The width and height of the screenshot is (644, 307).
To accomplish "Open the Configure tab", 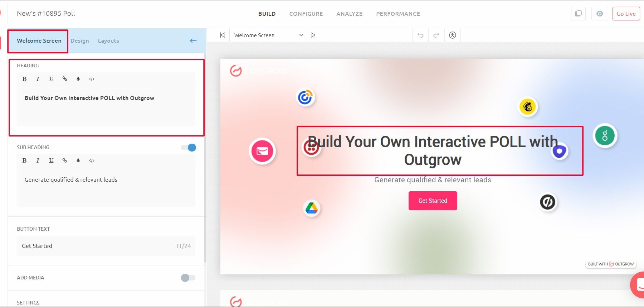I will click(306, 14).
